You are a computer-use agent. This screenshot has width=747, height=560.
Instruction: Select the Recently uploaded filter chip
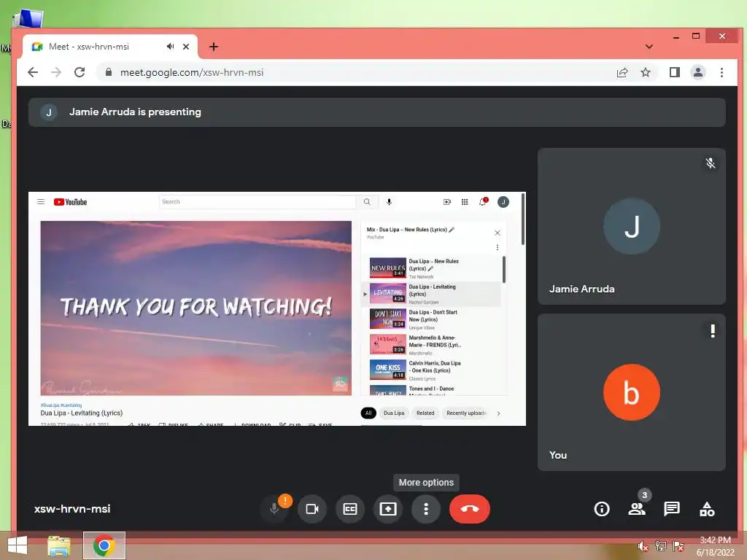466,413
